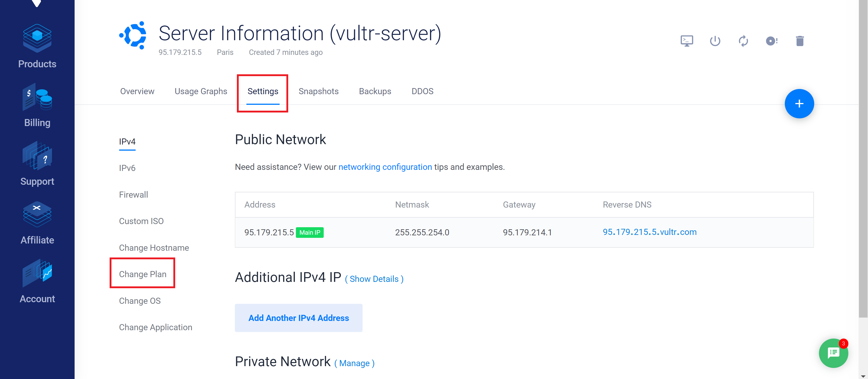Viewport: 868px width, 379px height.
Task: Click the Gateway column header
Action: [x=519, y=205]
